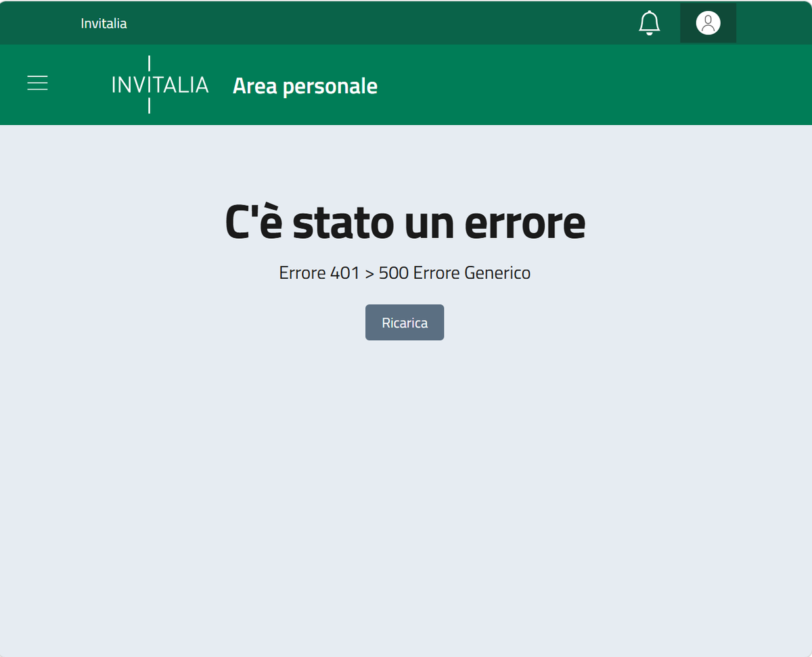
Task: Click the heading 'C'è stato un errore'
Action: click(x=405, y=221)
